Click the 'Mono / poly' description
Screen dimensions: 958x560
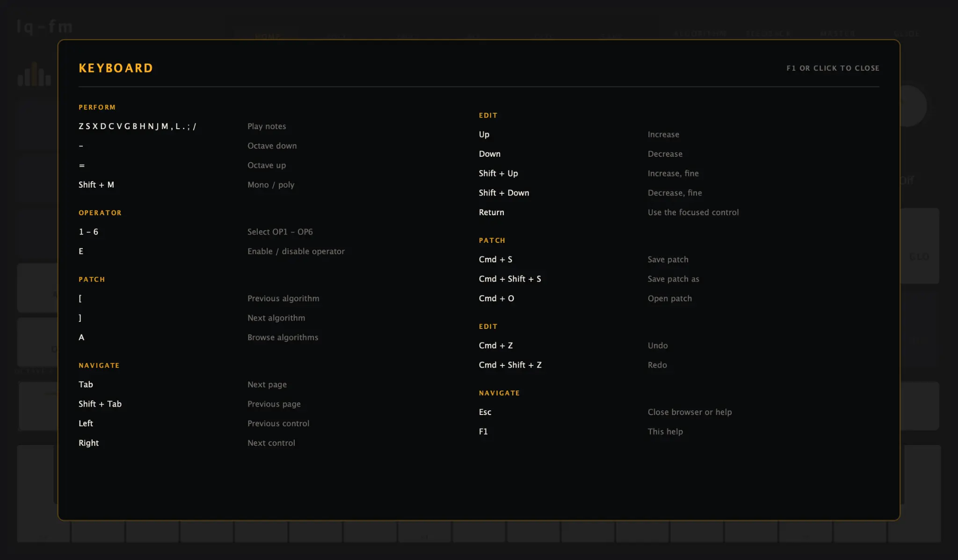271,185
